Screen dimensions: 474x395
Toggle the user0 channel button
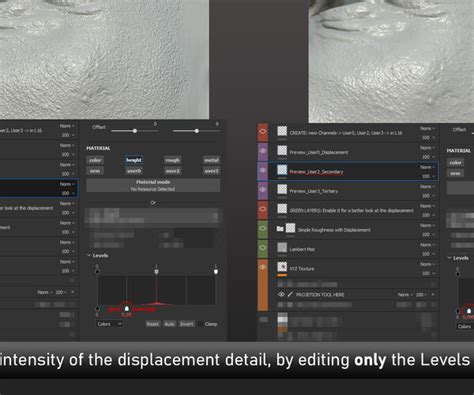[134, 171]
